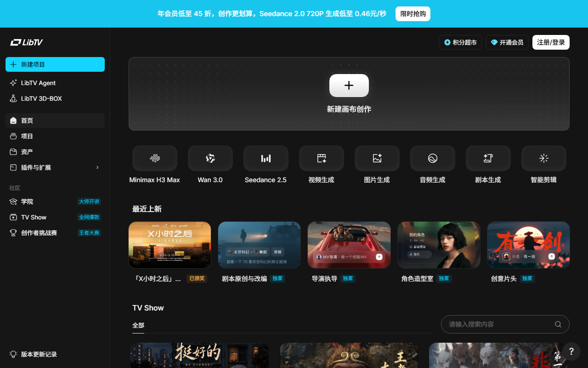This screenshot has width=588, height=368.
Task: Open the 角色造型室 thumbnail card
Action: point(439,245)
